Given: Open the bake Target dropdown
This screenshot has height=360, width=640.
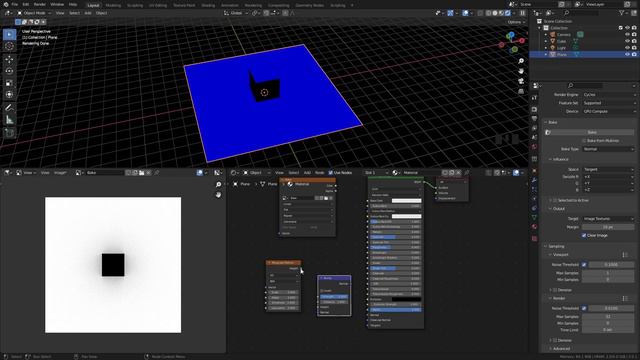Looking at the screenshot, I should 609,219.
